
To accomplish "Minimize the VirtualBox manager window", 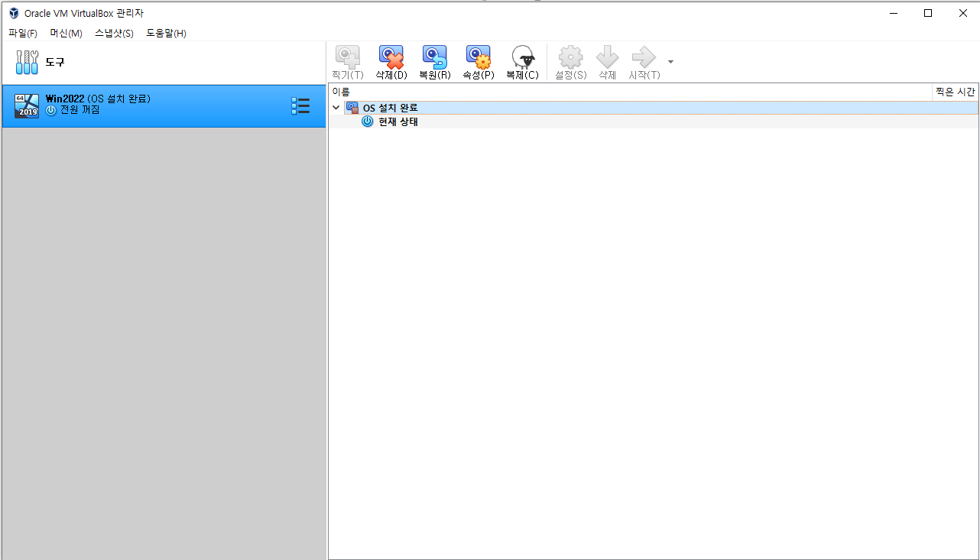I will coord(893,13).
